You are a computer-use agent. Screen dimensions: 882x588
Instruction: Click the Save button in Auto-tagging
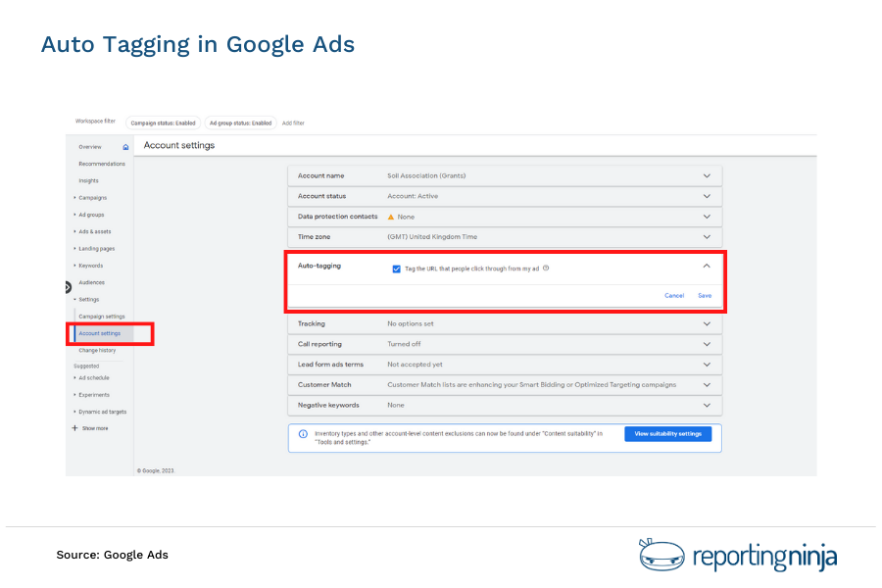point(705,294)
